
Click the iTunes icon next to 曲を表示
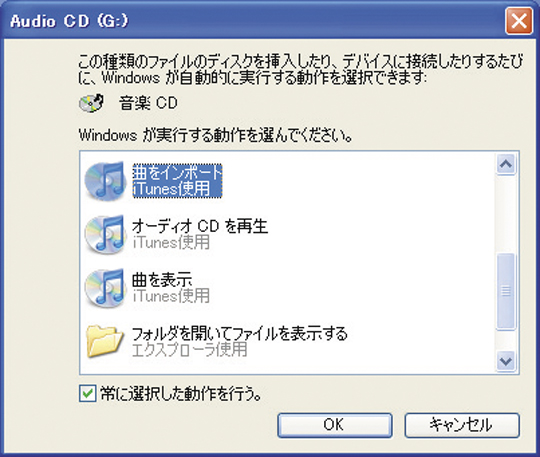click(105, 288)
